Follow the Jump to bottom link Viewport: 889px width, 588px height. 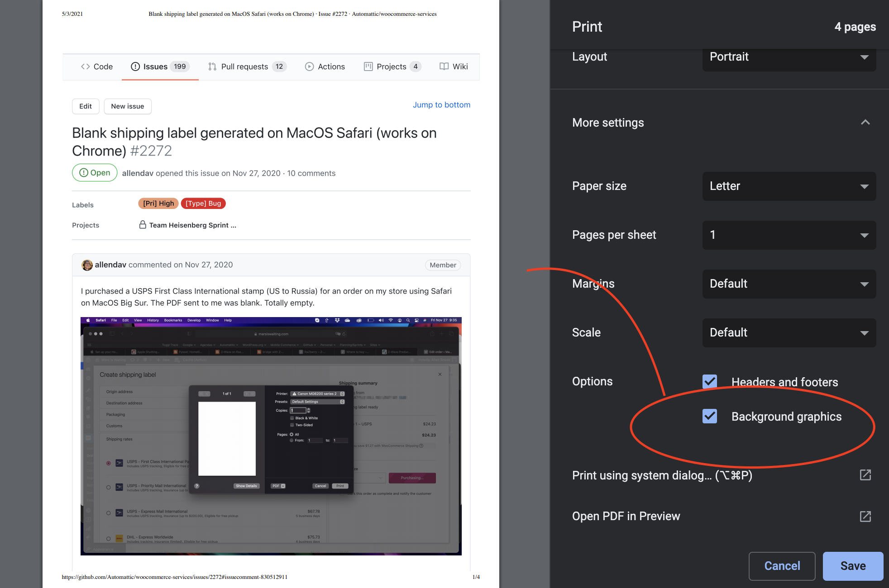pyautogui.click(x=441, y=105)
